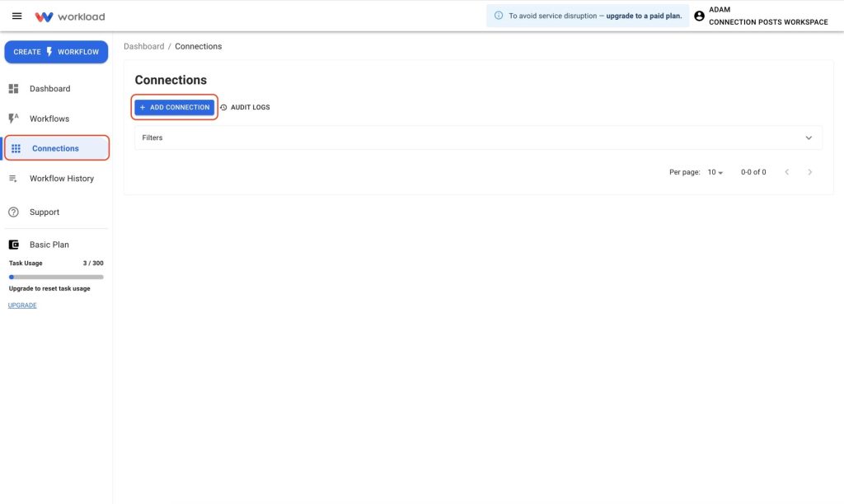The image size is (844, 504).
Task: Click the Dashboard breadcrumb link
Action: 143,46
